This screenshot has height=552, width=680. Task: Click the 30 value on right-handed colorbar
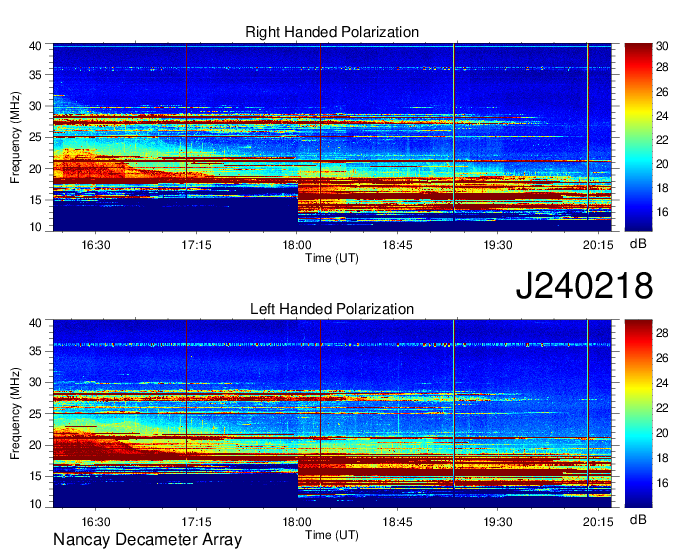tap(662, 46)
